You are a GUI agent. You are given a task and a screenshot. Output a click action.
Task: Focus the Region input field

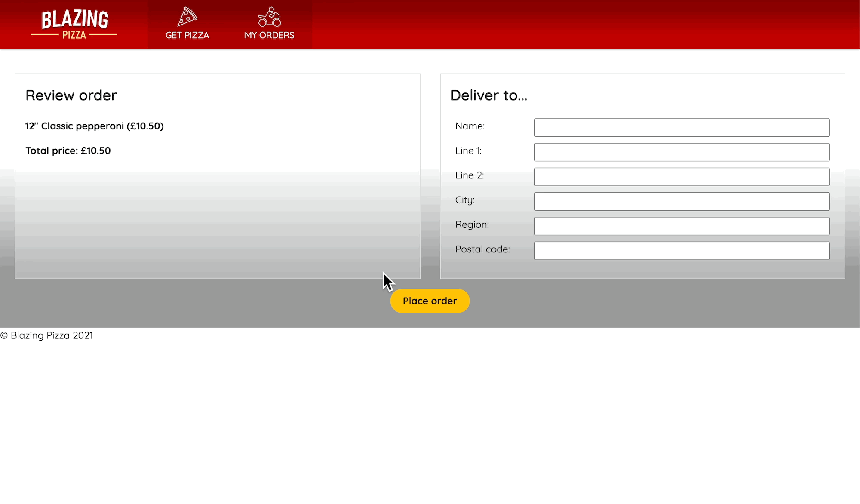click(682, 226)
